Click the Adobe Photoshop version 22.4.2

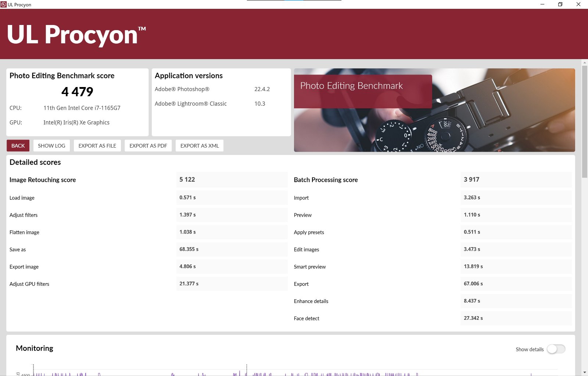(262, 89)
